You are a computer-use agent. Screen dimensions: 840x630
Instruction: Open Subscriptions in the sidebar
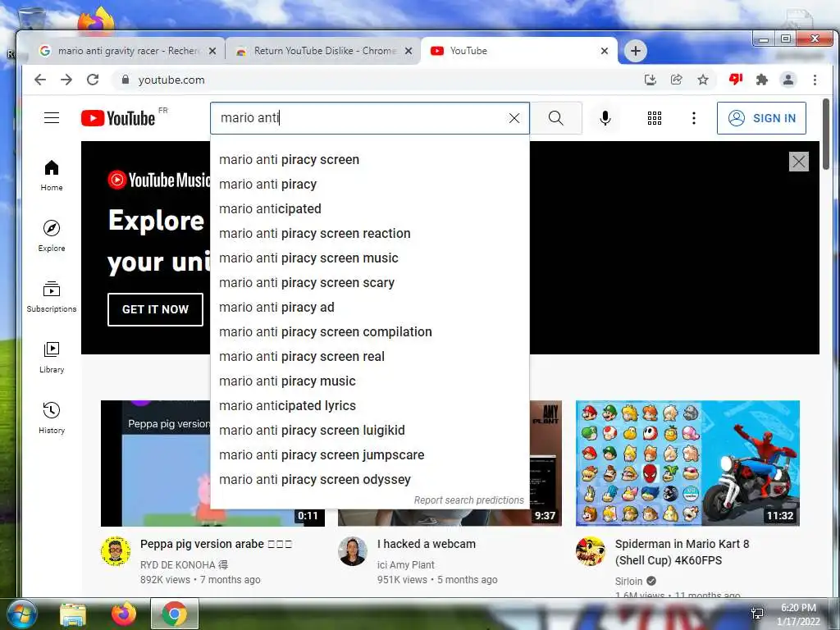point(52,297)
